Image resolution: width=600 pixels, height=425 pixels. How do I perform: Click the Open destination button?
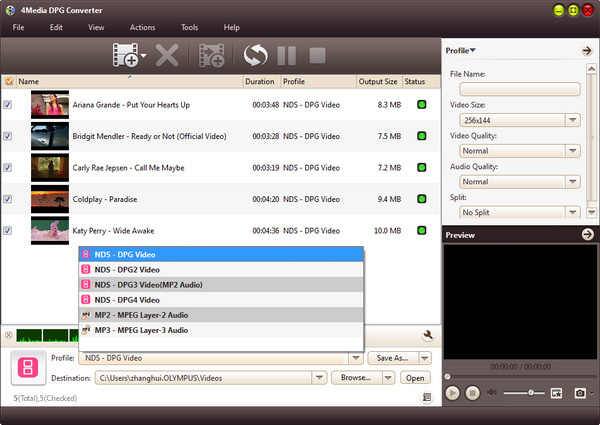(x=414, y=378)
